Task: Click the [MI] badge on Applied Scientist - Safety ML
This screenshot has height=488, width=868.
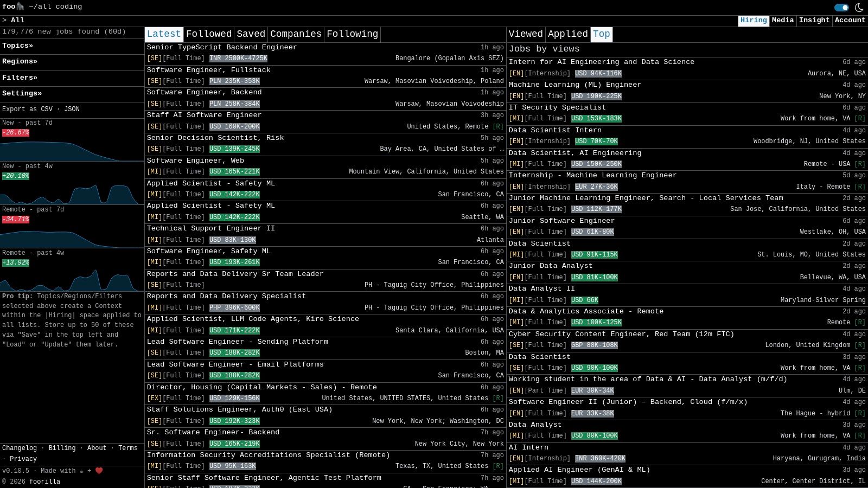Action: (154, 194)
